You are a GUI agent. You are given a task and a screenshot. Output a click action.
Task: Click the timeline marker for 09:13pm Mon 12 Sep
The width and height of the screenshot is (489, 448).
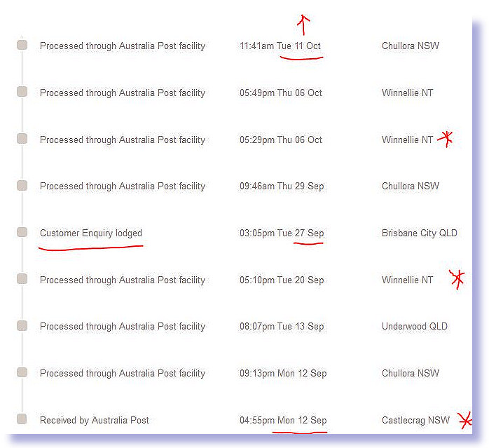tap(22, 372)
